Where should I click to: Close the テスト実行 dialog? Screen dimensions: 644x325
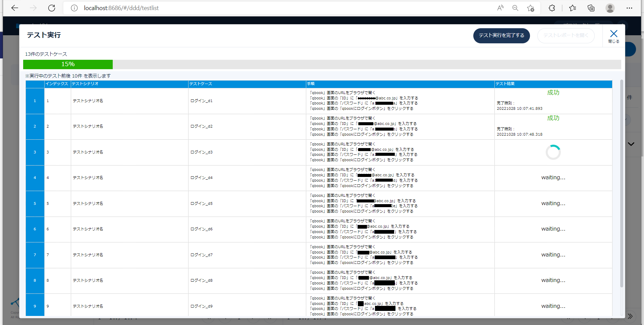click(613, 36)
